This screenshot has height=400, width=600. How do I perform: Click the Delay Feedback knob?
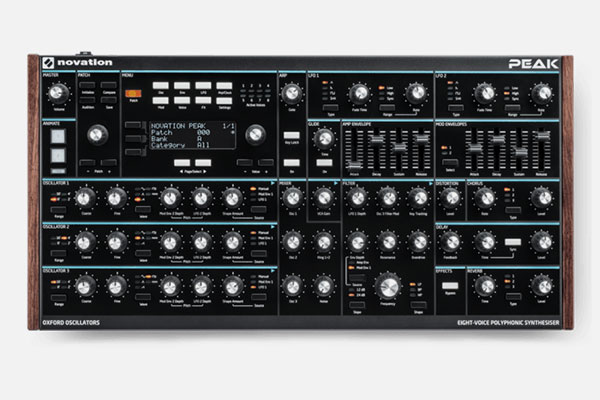[450, 242]
